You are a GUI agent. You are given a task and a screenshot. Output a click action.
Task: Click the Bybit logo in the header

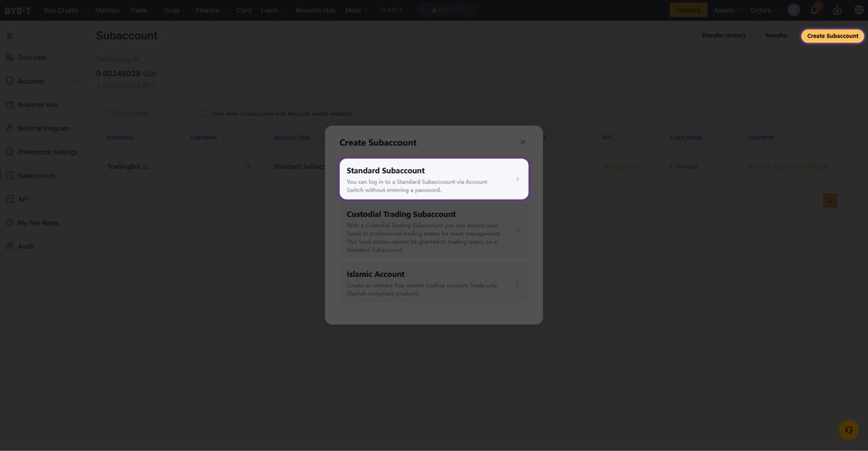pyautogui.click(x=17, y=10)
